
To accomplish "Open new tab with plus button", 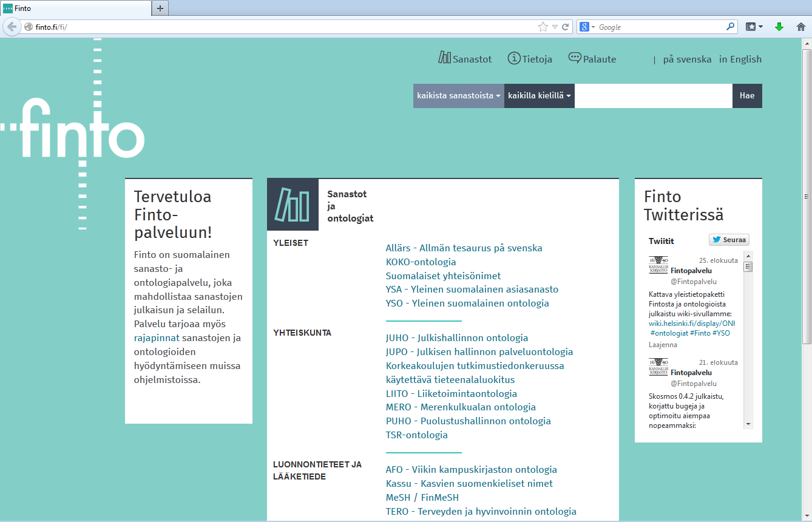I will click(160, 8).
